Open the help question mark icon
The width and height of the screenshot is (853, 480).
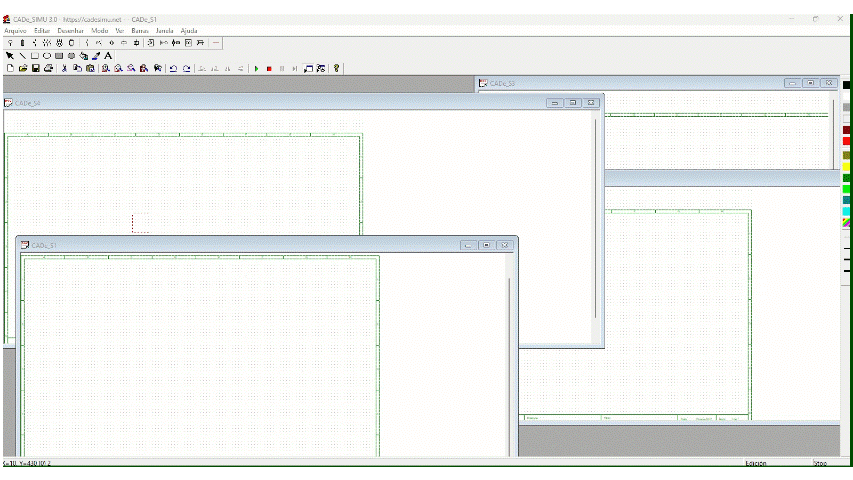pos(337,69)
